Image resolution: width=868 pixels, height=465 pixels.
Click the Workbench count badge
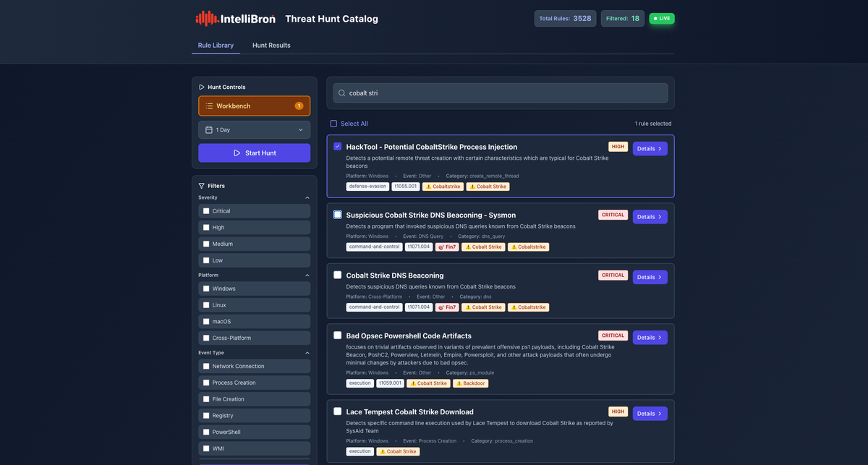pos(299,106)
